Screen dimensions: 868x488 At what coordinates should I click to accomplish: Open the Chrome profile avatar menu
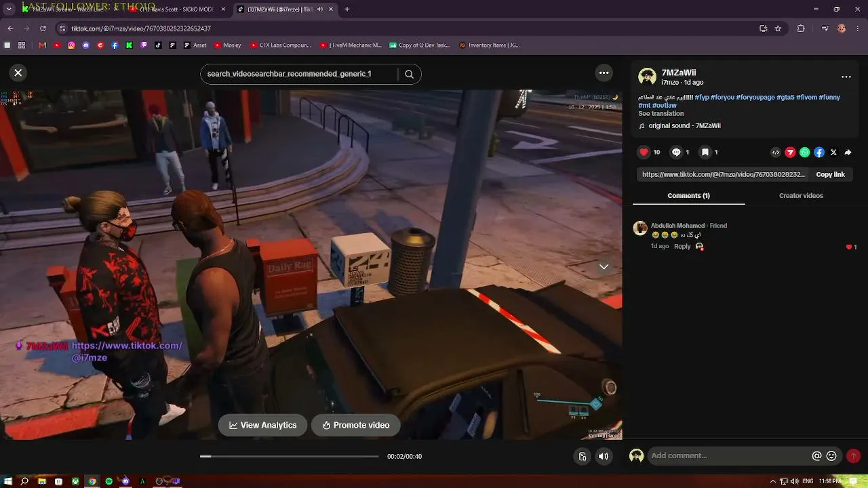tap(842, 28)
